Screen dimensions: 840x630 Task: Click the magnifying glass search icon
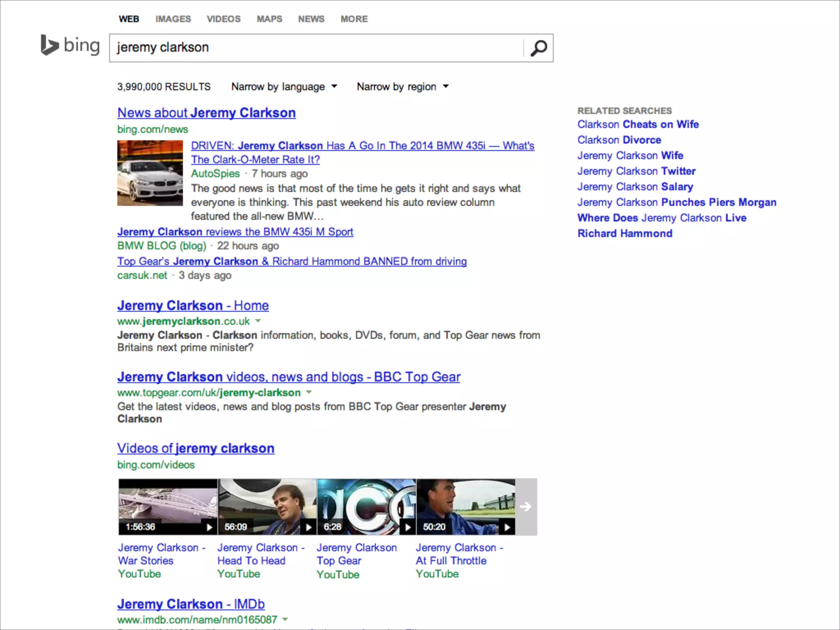(539, 48)
